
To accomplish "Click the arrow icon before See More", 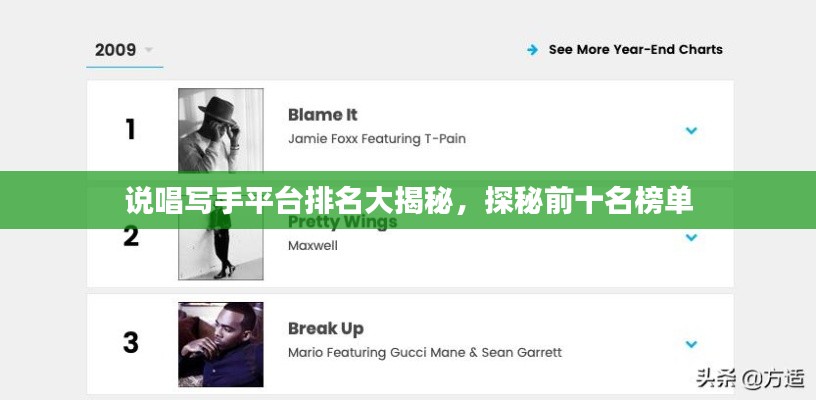I will point(533,50).
